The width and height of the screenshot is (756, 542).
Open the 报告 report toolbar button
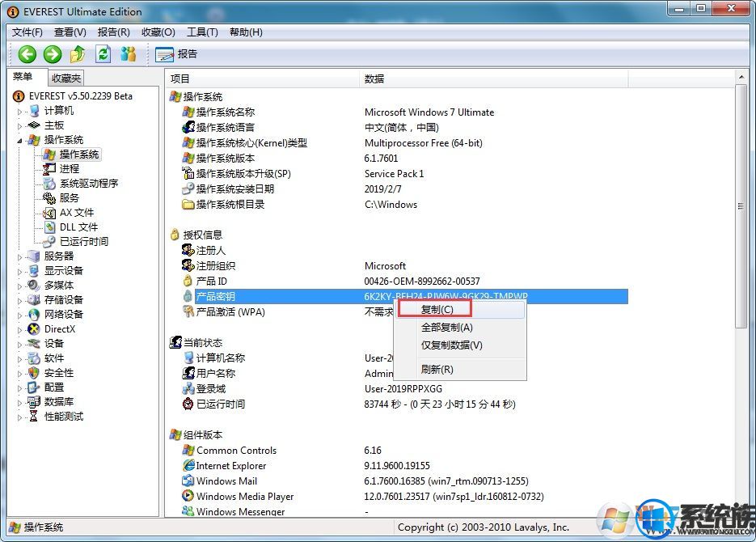point(176,54)
